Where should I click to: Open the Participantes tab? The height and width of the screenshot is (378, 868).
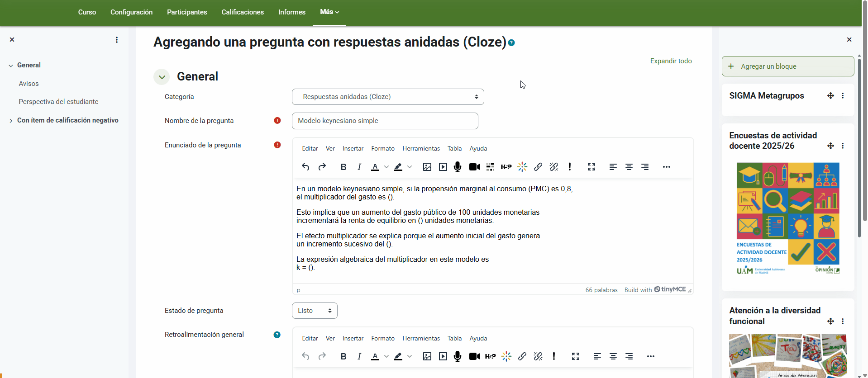coord(187,12)
